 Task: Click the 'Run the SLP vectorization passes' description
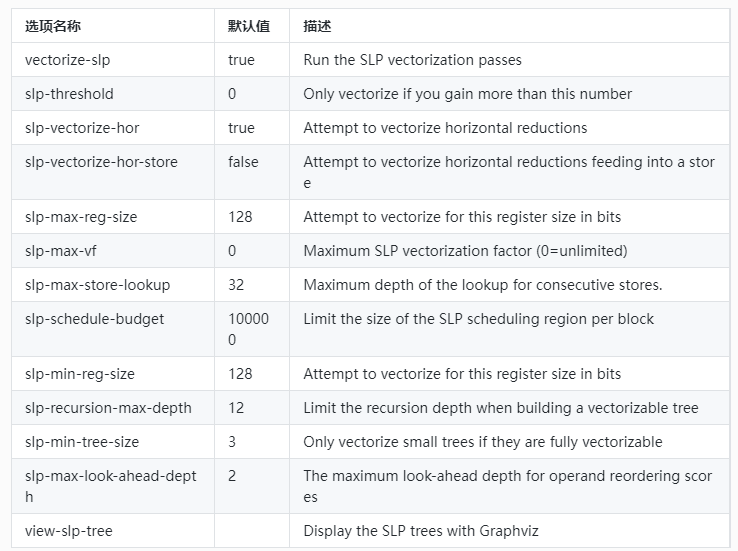tap(412, 60)
